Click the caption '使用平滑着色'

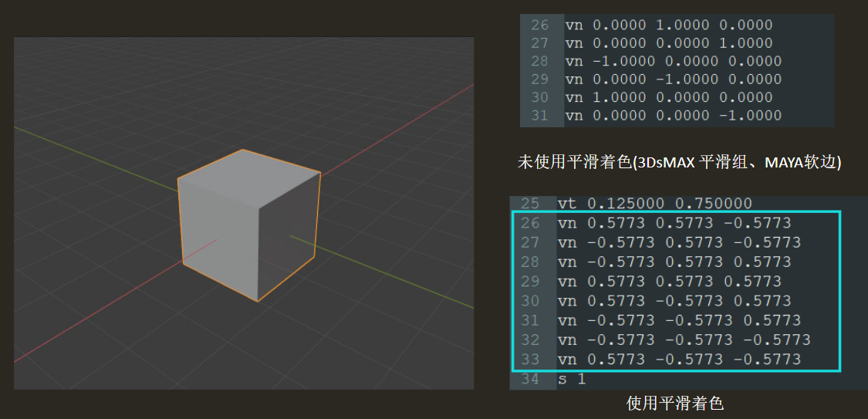[x=675, y=404]
